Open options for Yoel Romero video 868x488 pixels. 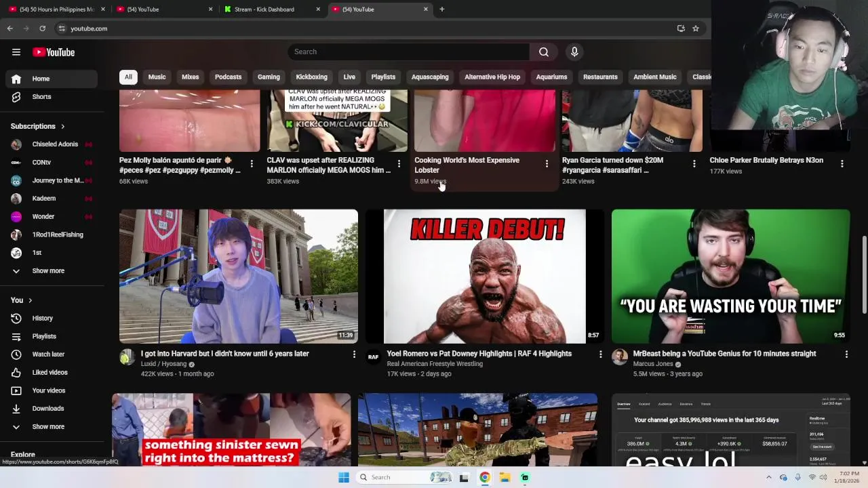click(x=600, y=354)
